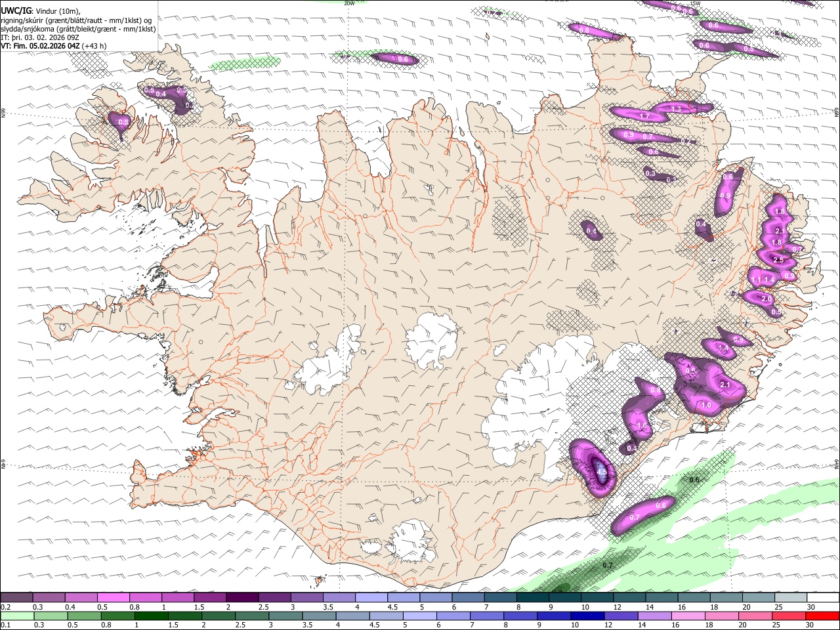Click the bright magenta 0.5 snow legend swatch
Image resolution: width=840 pixels, height=630 pixels.
point(113,598)
